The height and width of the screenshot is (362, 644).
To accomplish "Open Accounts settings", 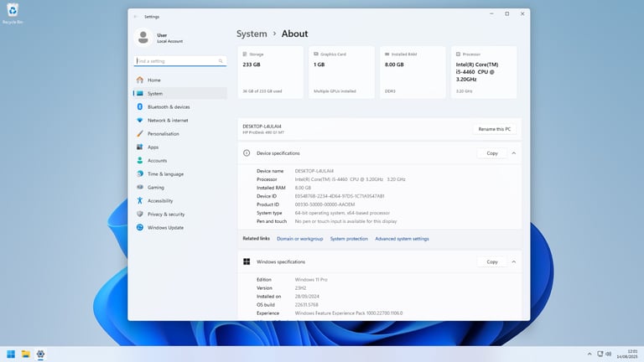I will pyautogui.click(x=180, y=161).
